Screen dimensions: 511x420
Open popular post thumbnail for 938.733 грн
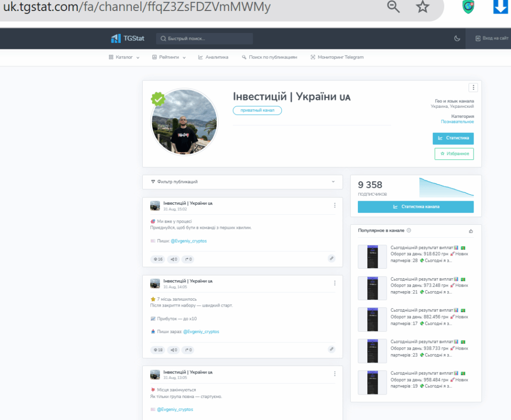[x=372, y=351]
